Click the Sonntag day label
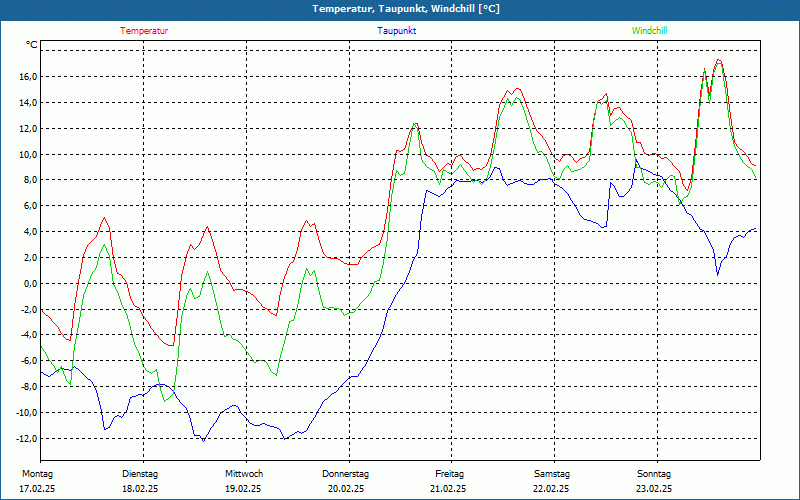Screen dimensions: 800x500 point(654,474)
